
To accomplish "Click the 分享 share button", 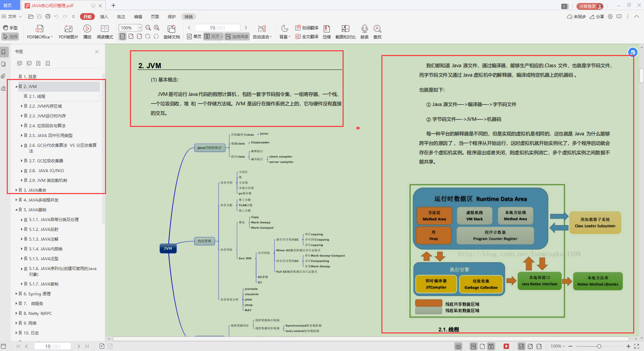I will (x=598, y=17).
